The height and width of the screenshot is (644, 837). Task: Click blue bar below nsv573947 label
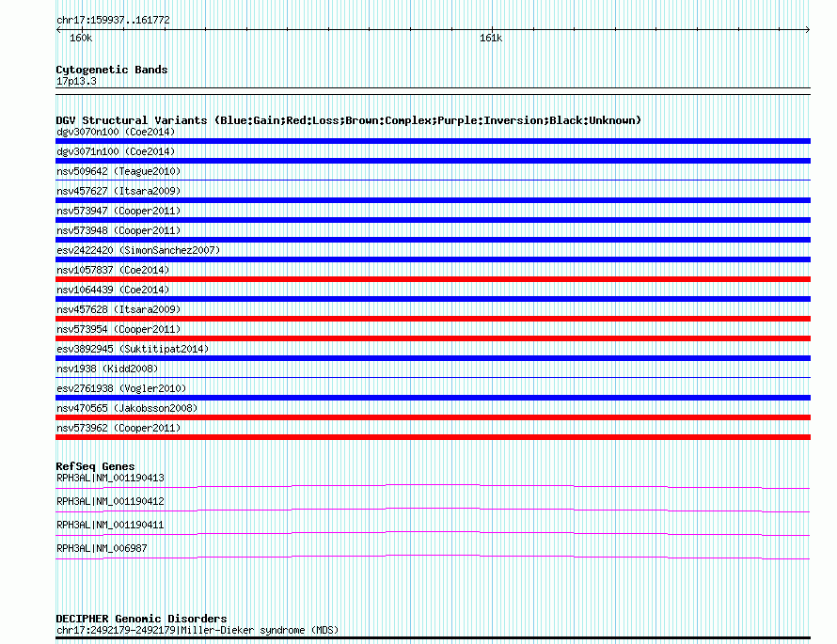[x=433, y=220]
